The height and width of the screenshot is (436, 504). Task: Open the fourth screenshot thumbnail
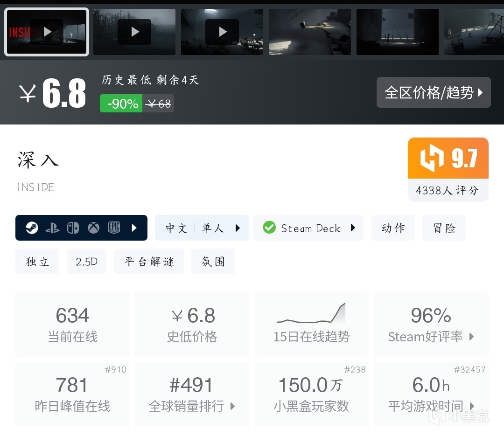(310, 32)
